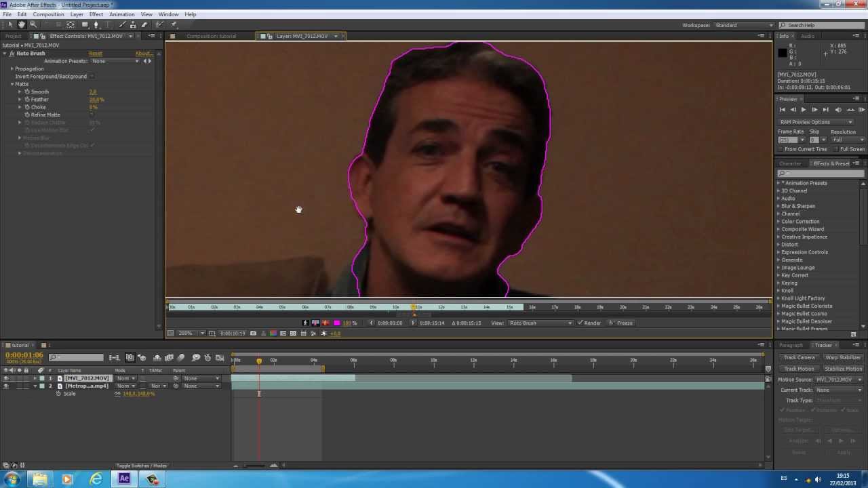
Task: Select the Brush tool
Action: point(123,24)
